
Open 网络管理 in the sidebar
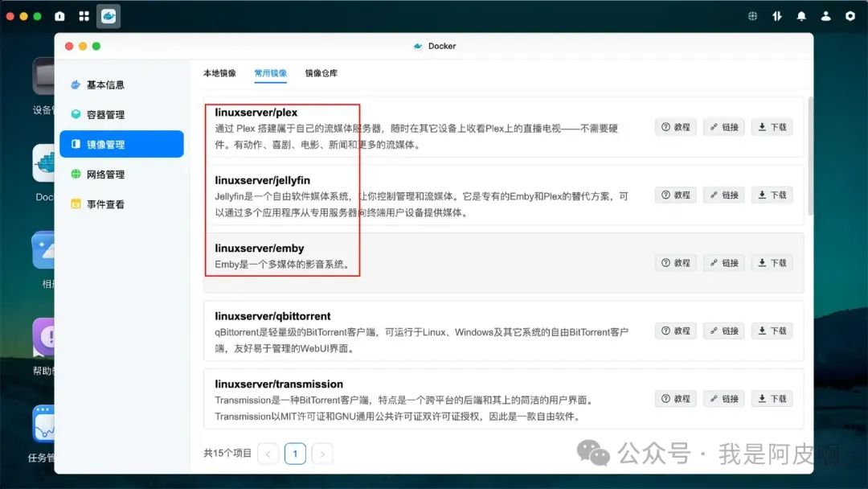pyautogui.click(x=121, y=175)
